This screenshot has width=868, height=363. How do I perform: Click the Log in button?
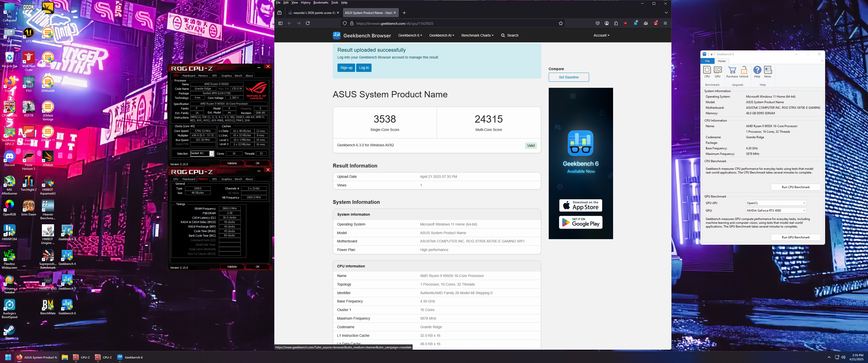363,68
